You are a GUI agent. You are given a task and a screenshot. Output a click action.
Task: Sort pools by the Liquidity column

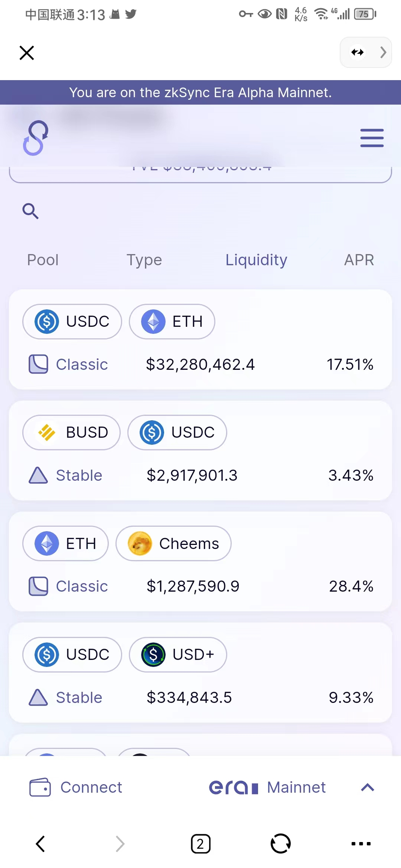256,260
